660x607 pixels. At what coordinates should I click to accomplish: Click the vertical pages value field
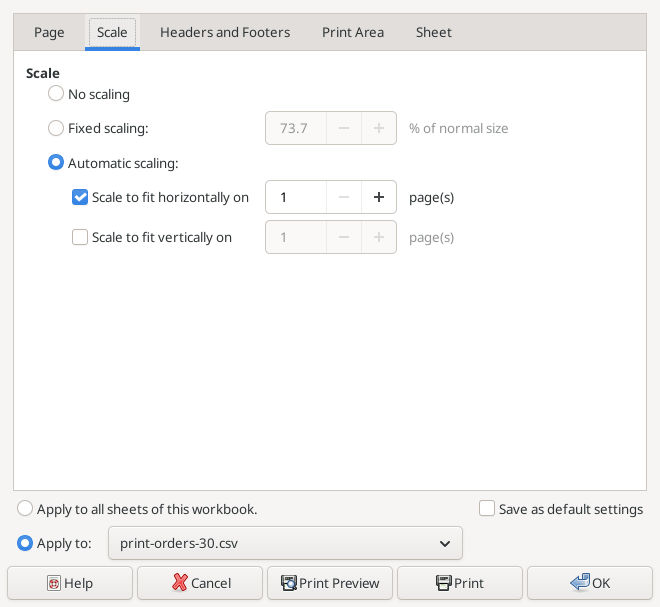click(x=296, y=237)
